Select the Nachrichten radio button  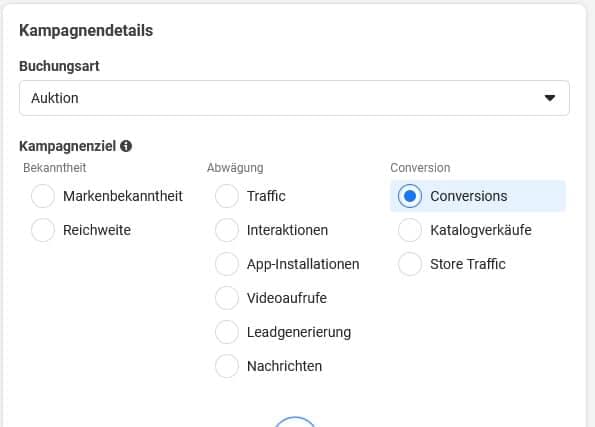click(x=227, y=366)
